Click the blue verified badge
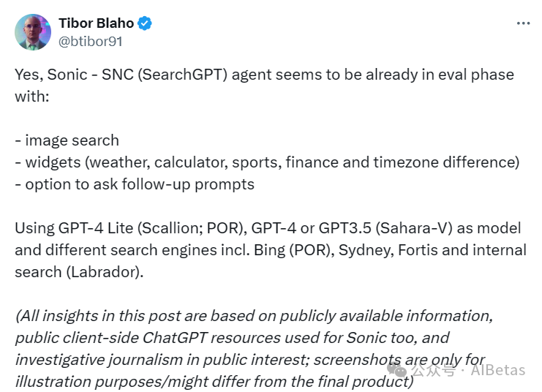This screenshot has height=392, width=542. click(145, 24)
